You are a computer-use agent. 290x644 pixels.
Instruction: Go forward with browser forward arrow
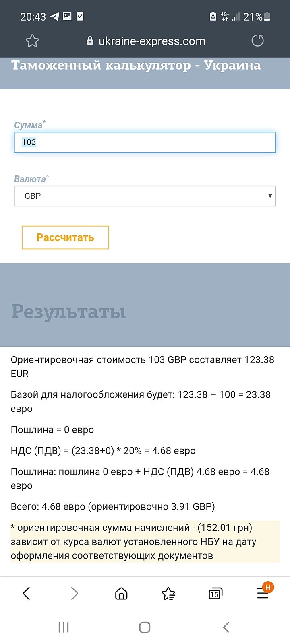tap(74, 593)
